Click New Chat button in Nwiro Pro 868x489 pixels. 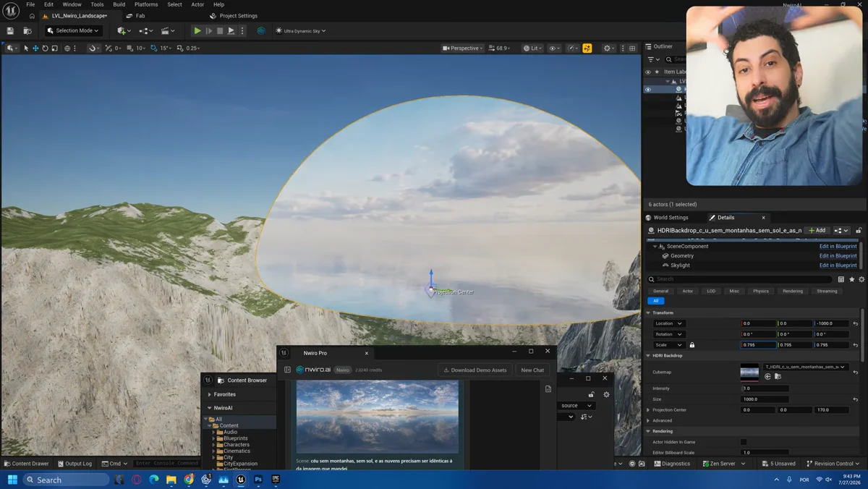532,370
